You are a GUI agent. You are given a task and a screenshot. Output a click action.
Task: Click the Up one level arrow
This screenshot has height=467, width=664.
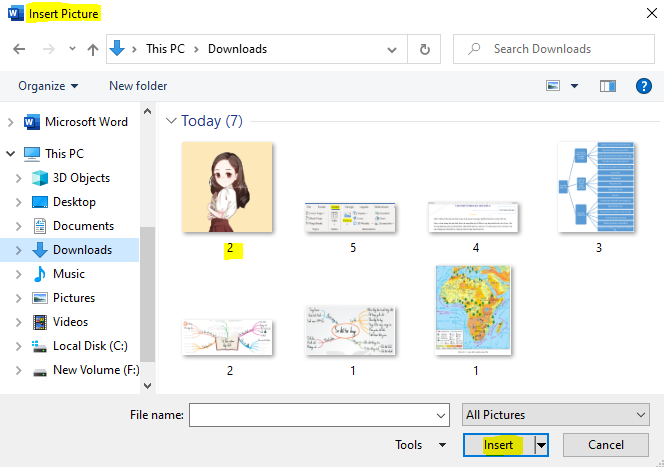(x=93, y=49)
